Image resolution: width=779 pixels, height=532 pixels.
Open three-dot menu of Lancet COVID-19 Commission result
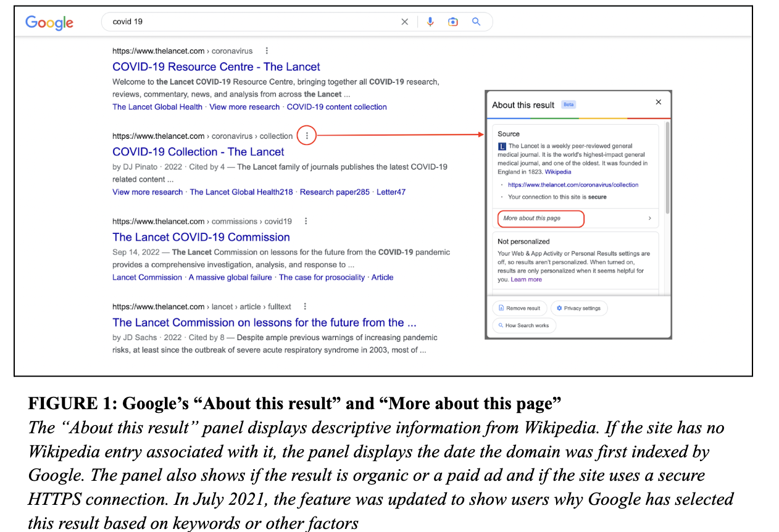pyautogui.click(x=306, y=221)
